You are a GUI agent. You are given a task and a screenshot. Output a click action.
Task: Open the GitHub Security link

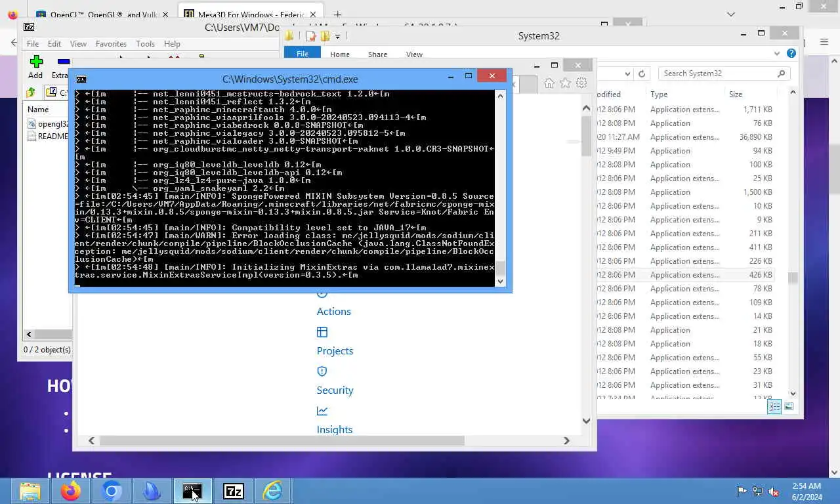335,390
